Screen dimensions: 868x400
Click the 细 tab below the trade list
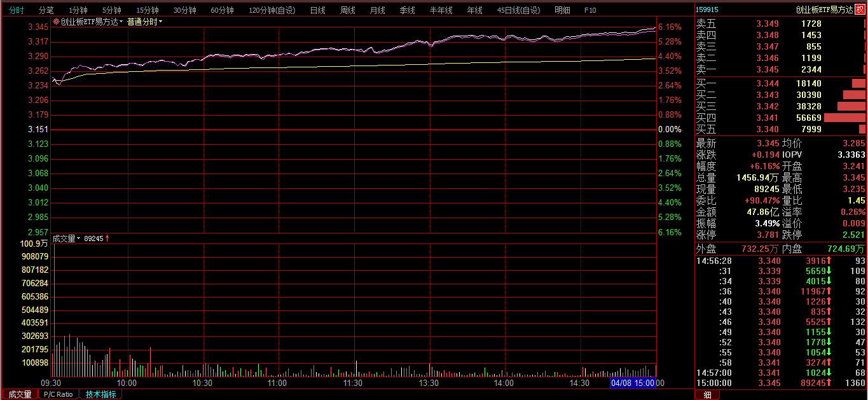pos(707,395)
